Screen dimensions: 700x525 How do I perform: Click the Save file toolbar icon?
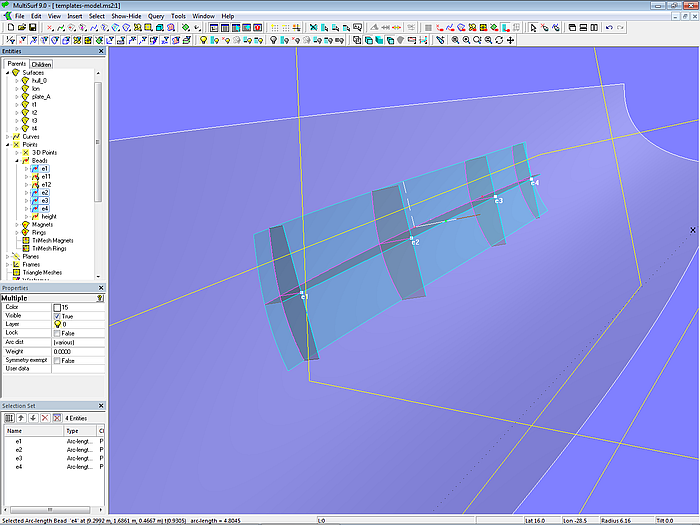(32, 28)
